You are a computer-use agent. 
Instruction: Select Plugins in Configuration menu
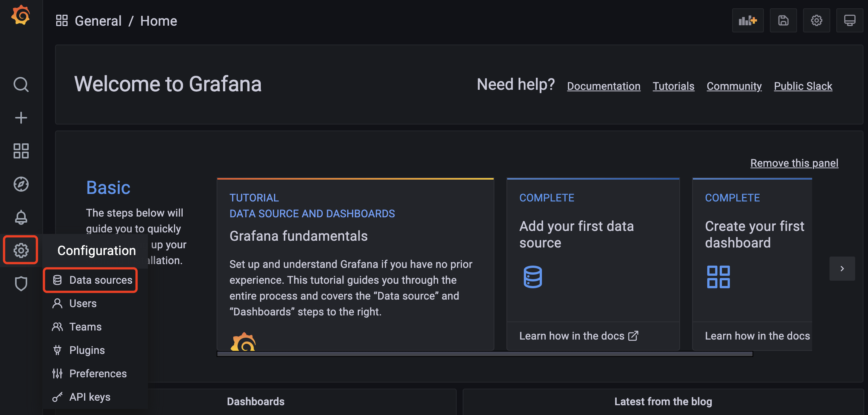[87, 350]
